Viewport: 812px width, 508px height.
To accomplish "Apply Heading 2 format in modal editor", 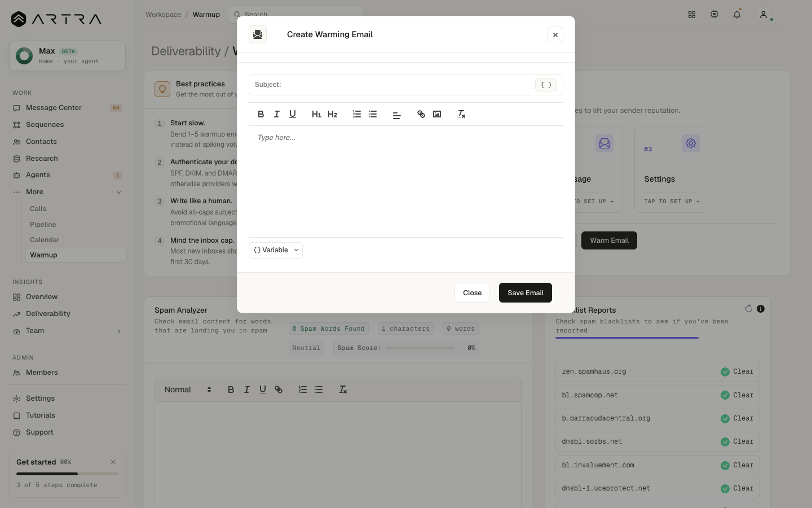I will [332, 114].
